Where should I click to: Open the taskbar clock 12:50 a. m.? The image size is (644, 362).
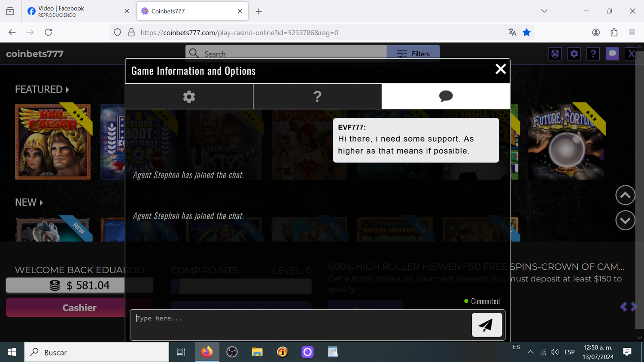click(598, 352)
